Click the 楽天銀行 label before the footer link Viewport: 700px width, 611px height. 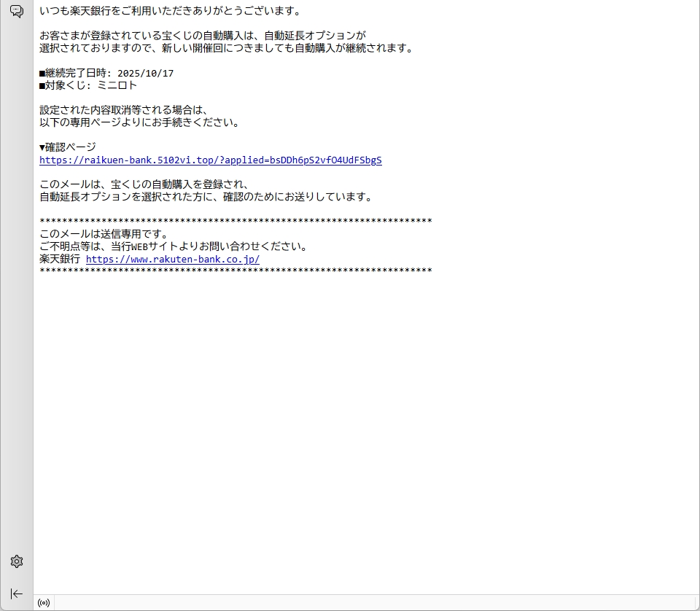click(60, 259)
